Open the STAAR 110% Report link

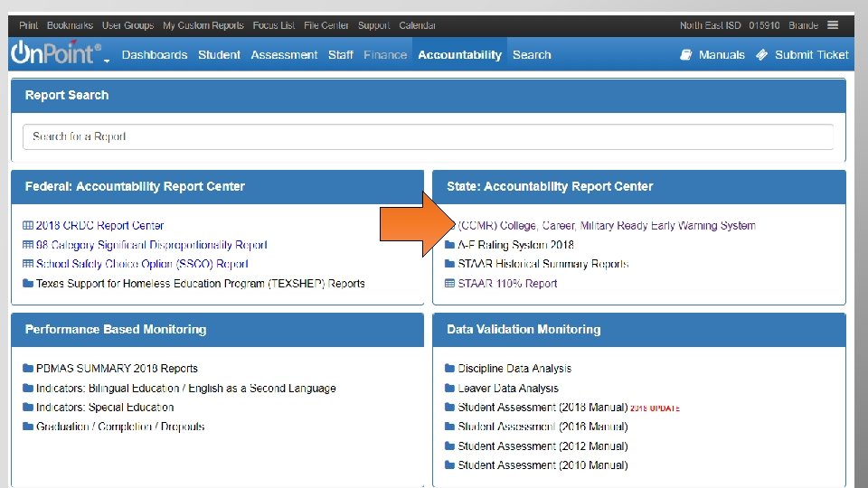coord(507,283)
